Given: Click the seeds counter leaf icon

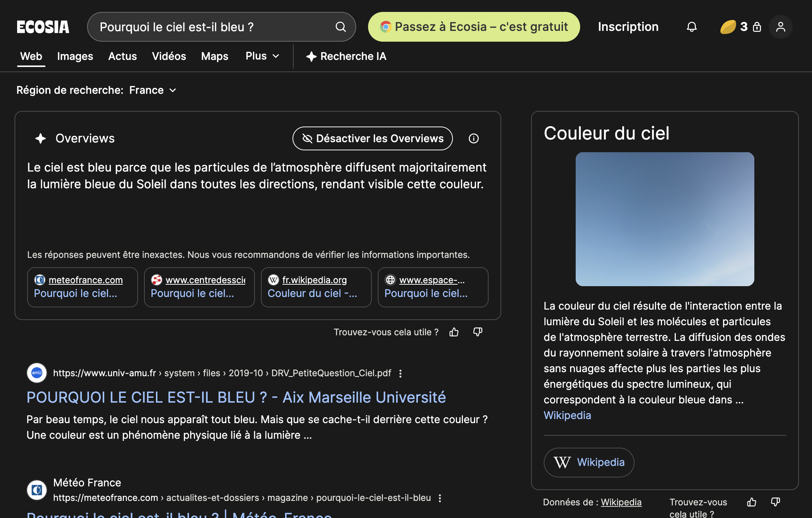Looking at the screenshot, I should 728,27.
